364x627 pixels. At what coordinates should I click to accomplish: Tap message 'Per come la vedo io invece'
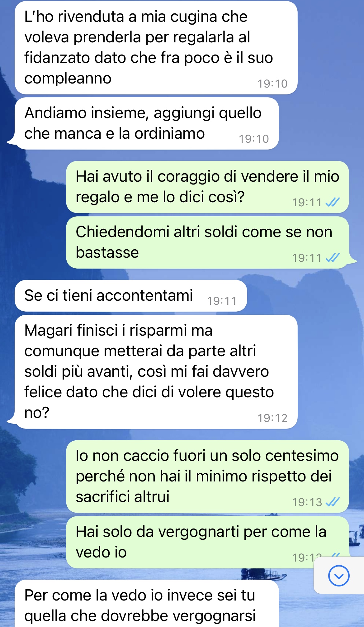(146, 604)
